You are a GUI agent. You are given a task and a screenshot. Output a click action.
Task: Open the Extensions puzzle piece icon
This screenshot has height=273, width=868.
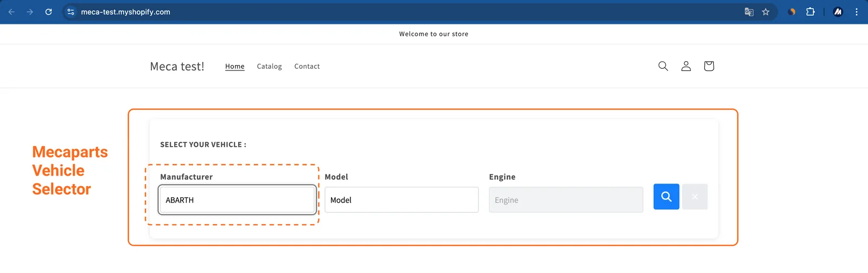click(810, 12)
